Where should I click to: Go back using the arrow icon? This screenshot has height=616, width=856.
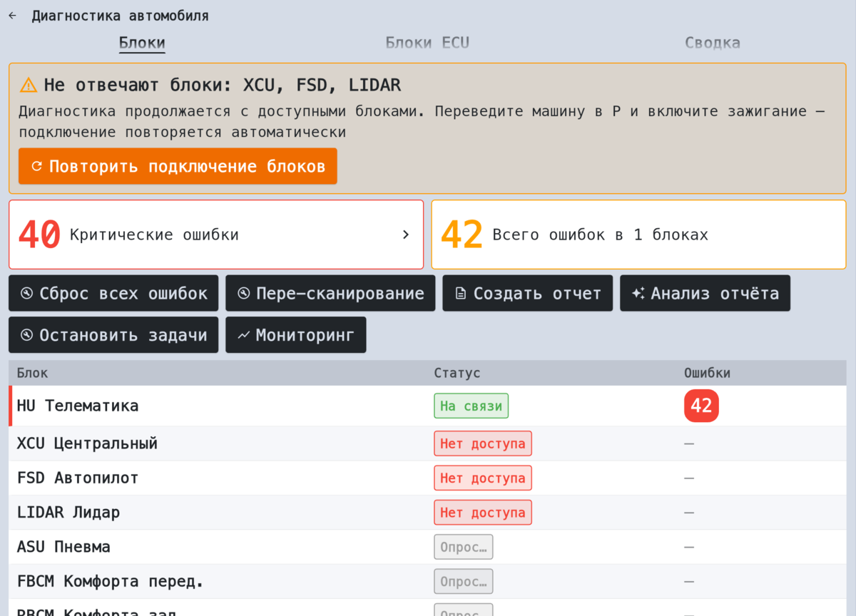tap(12, 16)
